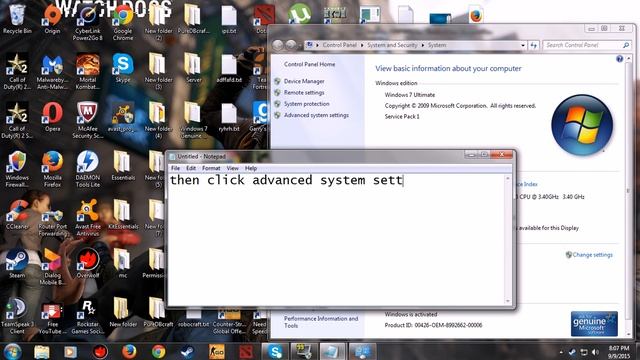Open the Recycle Bin desktop icon
Screen dimensions: 640x360
[x=17, y=18]
